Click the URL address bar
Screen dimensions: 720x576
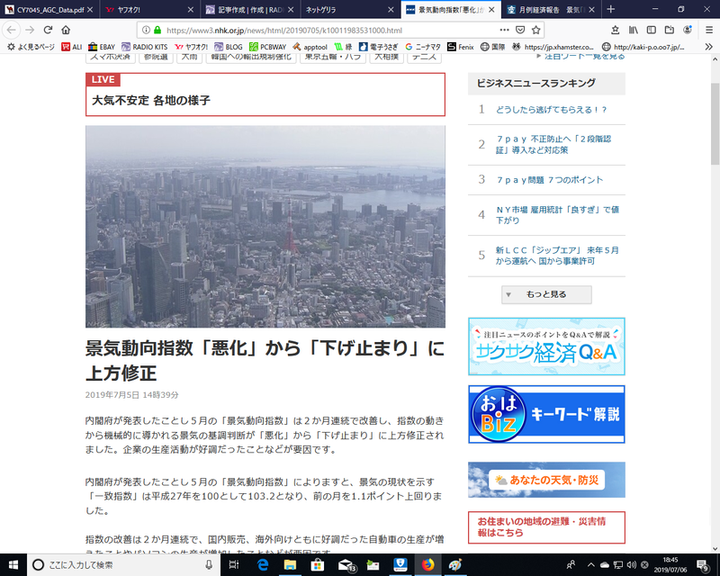point(330,30)
